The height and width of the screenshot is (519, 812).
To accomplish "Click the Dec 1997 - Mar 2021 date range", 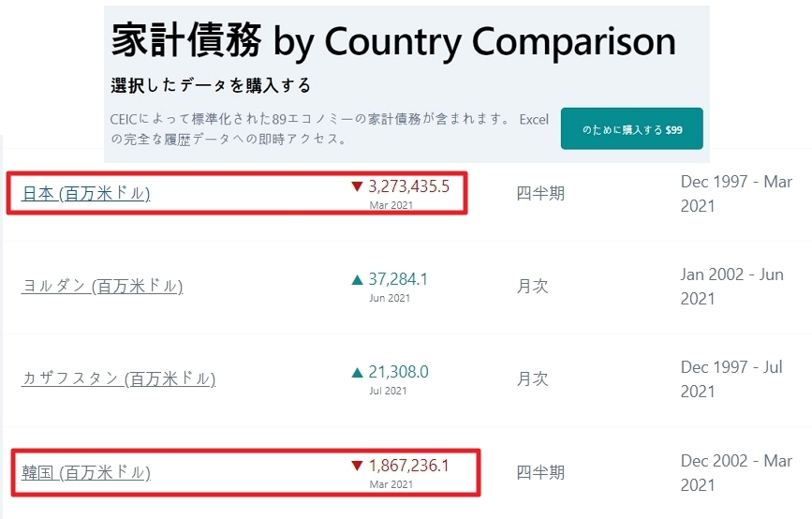I will (x=736, y=193).
